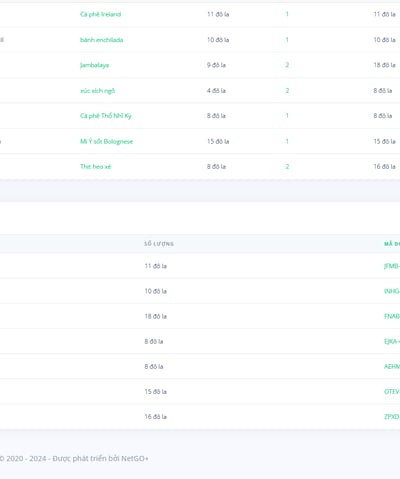Image resolution: width=400 pixels, height=479 pixels.
Task: Open order code starting with EJKA
Action: point(392,341)
